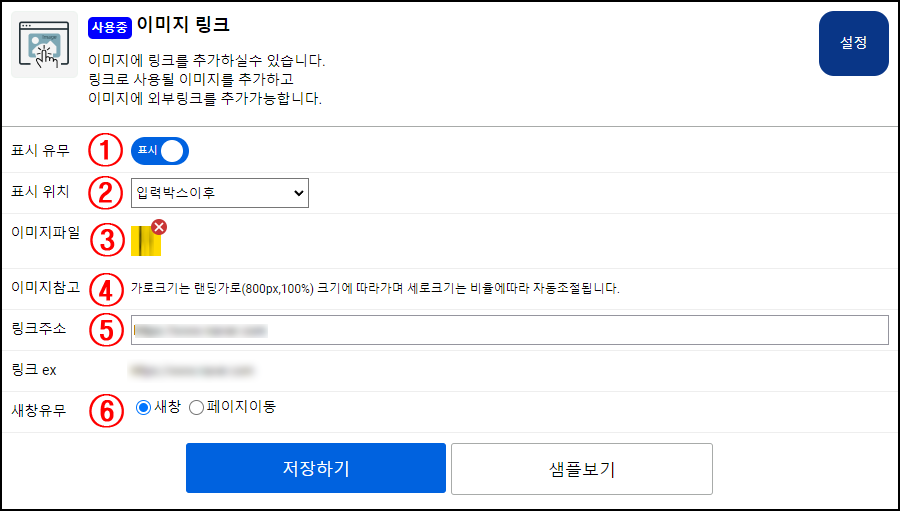The width and height of the screenshot is (900, 511).
Task: Click the 링크주소 input field
Action: 509,330
